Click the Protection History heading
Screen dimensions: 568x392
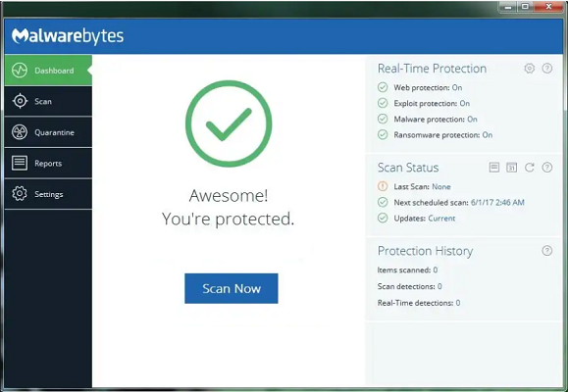(x=426, y=251)
